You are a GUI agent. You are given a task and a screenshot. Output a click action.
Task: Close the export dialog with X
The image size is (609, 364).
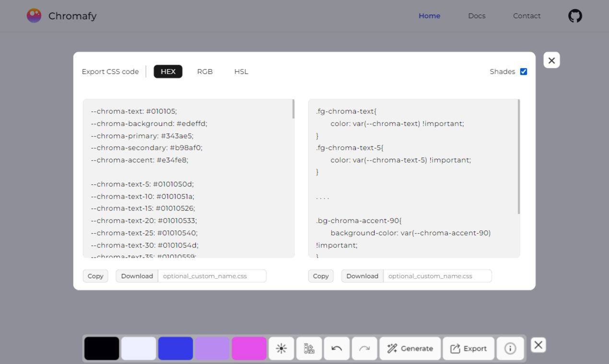point(551,60)
